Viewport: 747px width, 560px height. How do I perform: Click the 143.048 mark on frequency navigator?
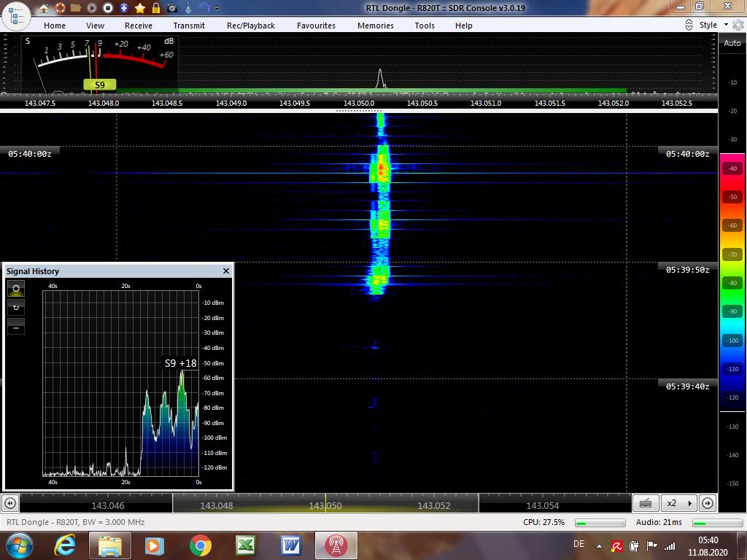pyautogui.click(x=216, y=506)
